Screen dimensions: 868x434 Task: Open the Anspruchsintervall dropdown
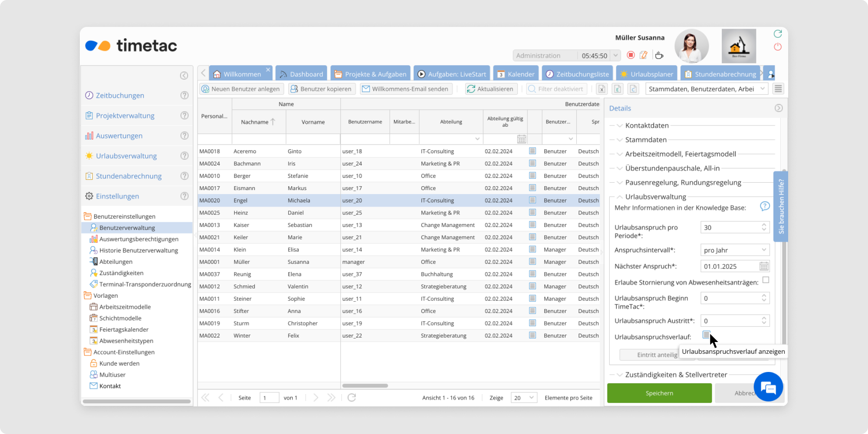pos(735,250)
